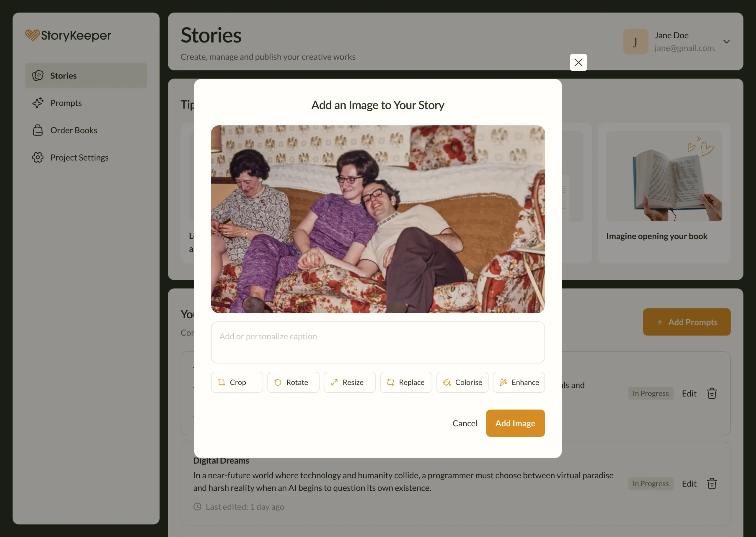This screenshot has width=756, height=537.
Task: Enhance the photo with magic wand
Action: [x=519, y=382]
